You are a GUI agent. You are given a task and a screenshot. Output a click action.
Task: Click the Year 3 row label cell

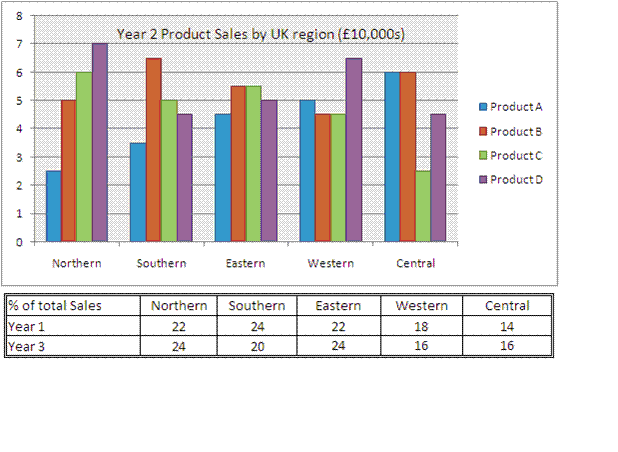(71, 346)
